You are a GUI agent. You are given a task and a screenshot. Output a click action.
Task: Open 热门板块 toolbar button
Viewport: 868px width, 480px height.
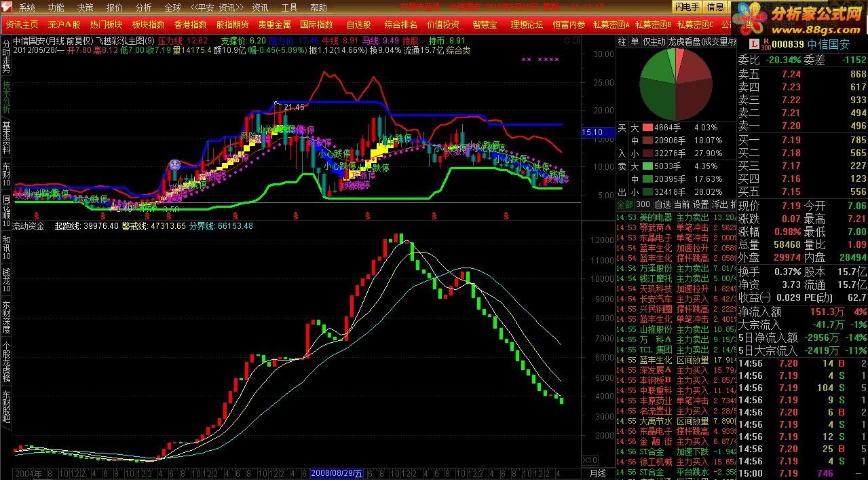click(x=106, y=24)
